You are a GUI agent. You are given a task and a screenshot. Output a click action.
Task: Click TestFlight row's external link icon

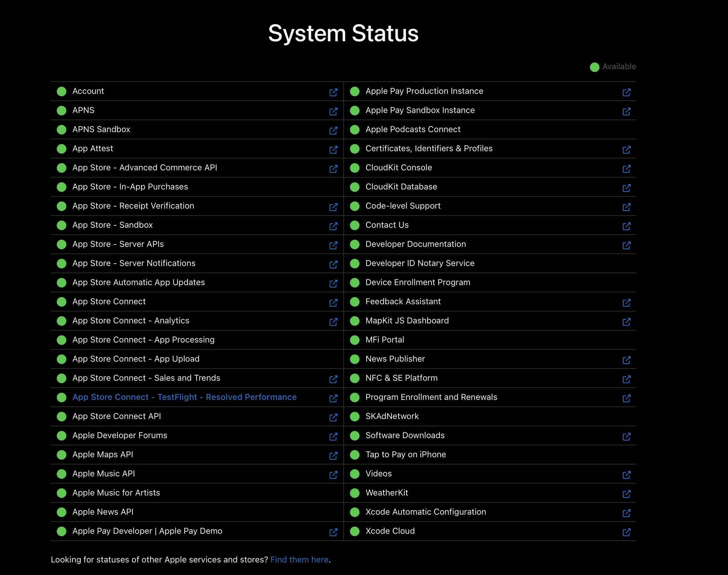coord(333,398)
